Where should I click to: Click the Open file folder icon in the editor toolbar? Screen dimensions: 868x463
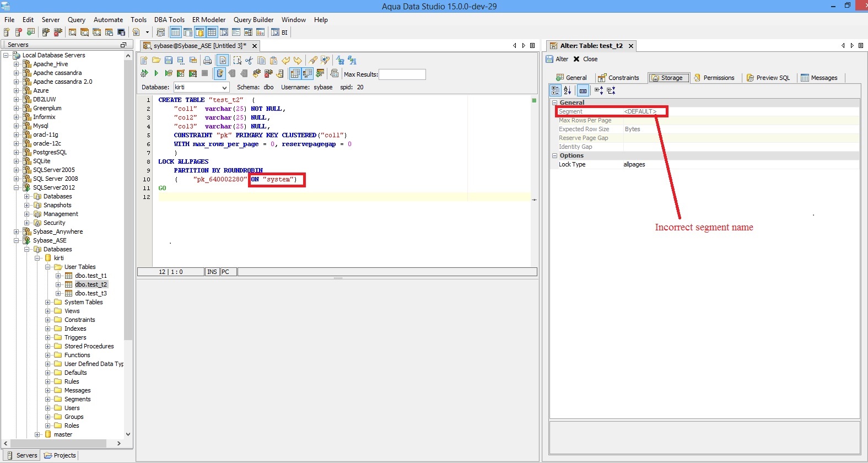[x=157, y=60]
